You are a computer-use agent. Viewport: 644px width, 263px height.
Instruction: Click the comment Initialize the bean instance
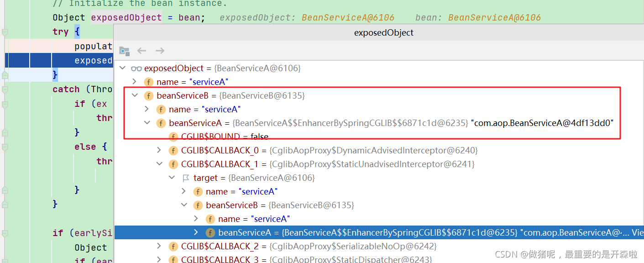(x=140, y=4)
